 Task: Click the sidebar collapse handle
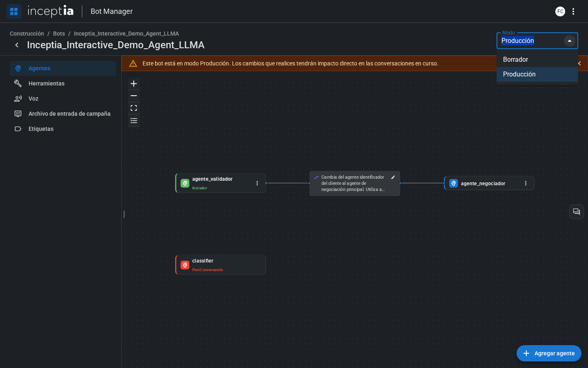coord(124,214)
